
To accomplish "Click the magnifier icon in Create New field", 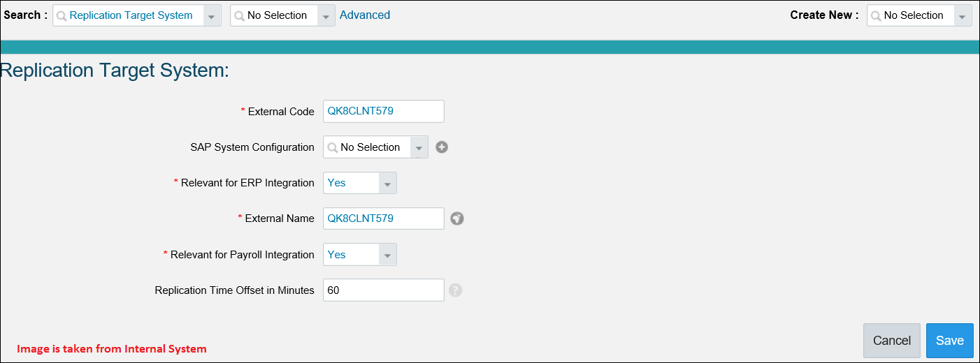I will point(876,15).
